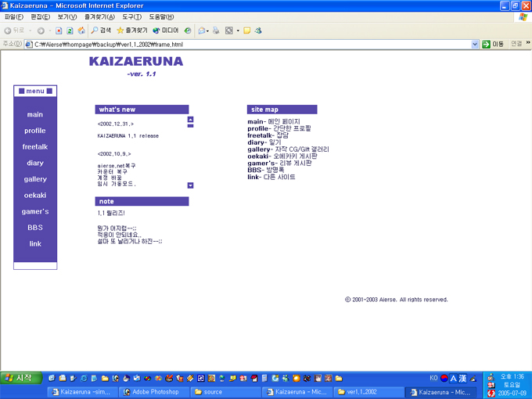Click the Mail envelope toolbar icon
532x399 pixels.
[202, 31]
